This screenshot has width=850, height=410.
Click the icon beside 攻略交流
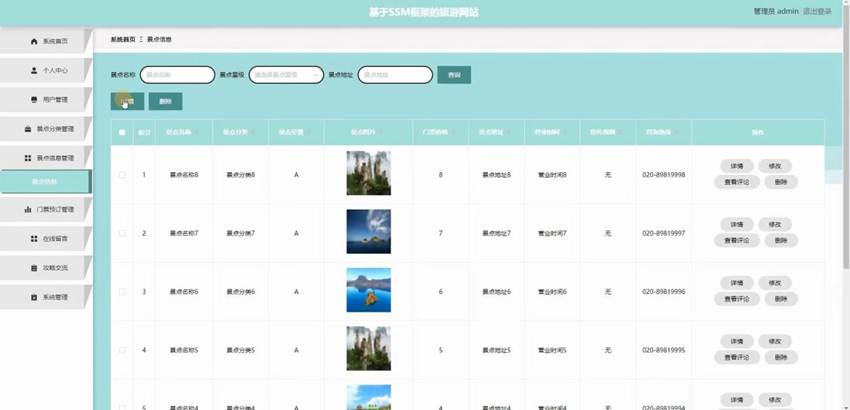(34, 268)
